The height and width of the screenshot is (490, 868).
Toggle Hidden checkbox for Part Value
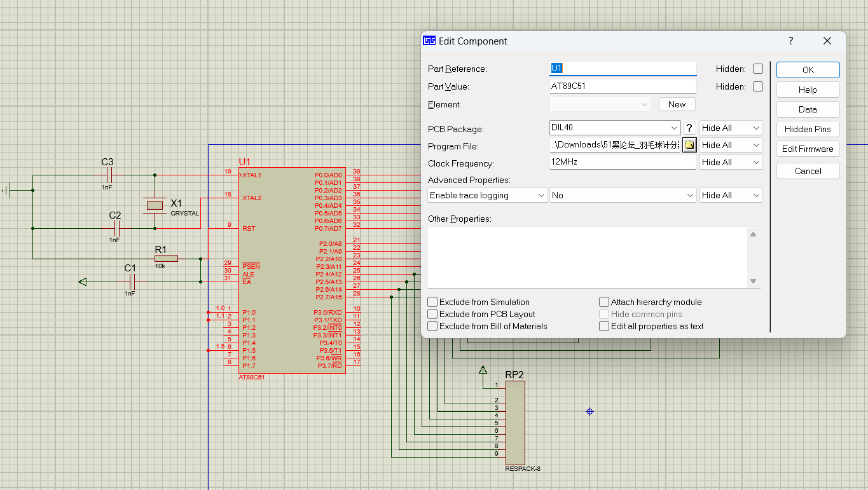click(758, 86)
